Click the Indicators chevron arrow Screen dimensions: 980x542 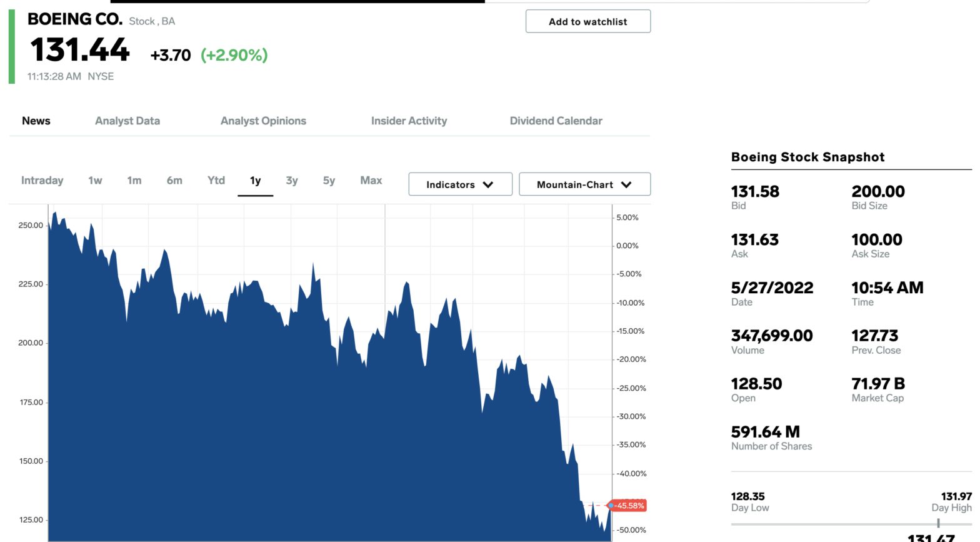pyautogui.click(x=488, y=184)
